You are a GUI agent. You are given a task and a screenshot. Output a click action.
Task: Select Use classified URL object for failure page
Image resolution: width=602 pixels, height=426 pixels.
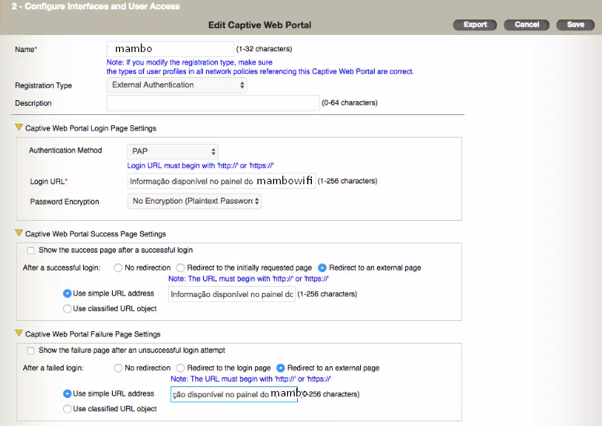point(67,409)
